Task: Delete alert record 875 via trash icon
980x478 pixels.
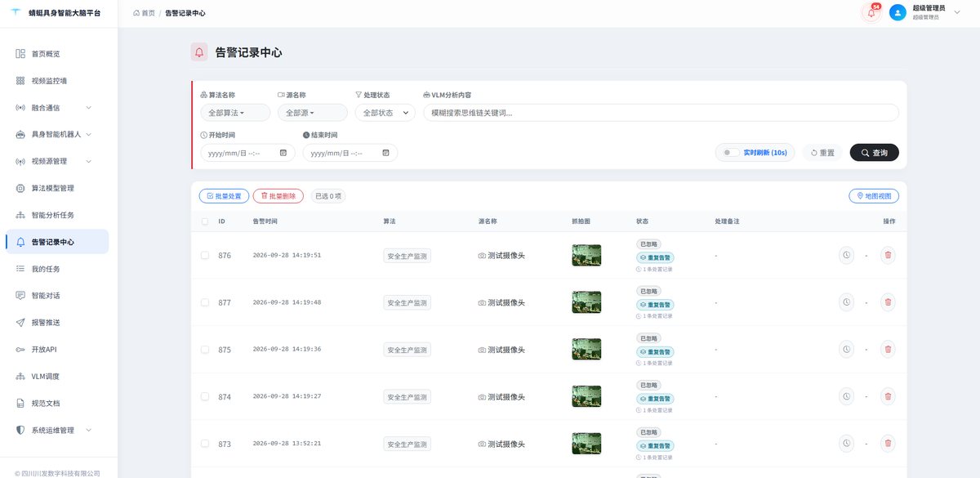Action: click(888, 350)
